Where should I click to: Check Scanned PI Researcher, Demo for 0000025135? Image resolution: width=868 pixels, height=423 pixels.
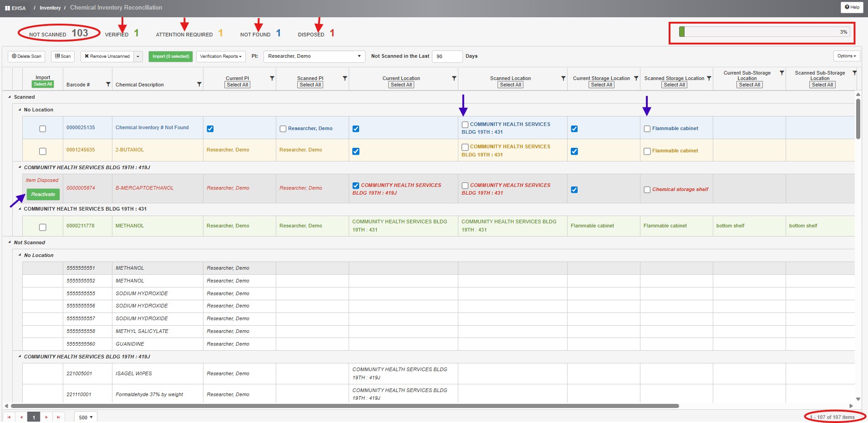pos(283,129)
